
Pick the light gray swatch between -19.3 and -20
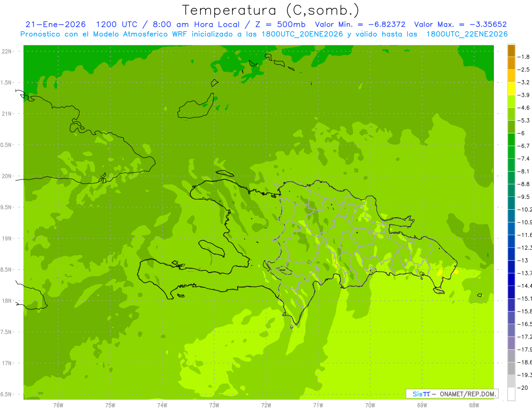point(511,381)
